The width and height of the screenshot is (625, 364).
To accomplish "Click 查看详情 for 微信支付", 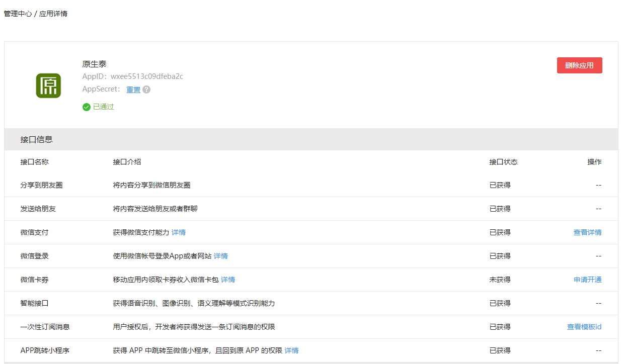I will 587,232.
